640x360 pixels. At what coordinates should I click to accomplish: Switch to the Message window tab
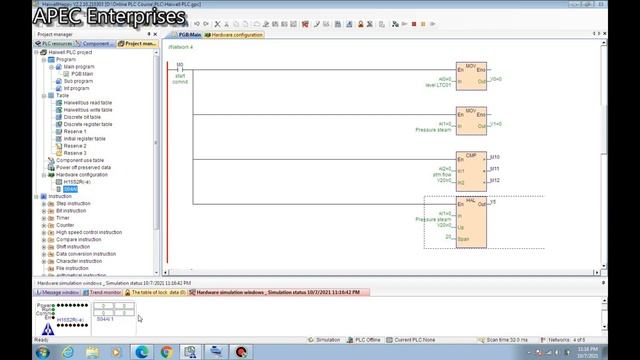point(58,292)
